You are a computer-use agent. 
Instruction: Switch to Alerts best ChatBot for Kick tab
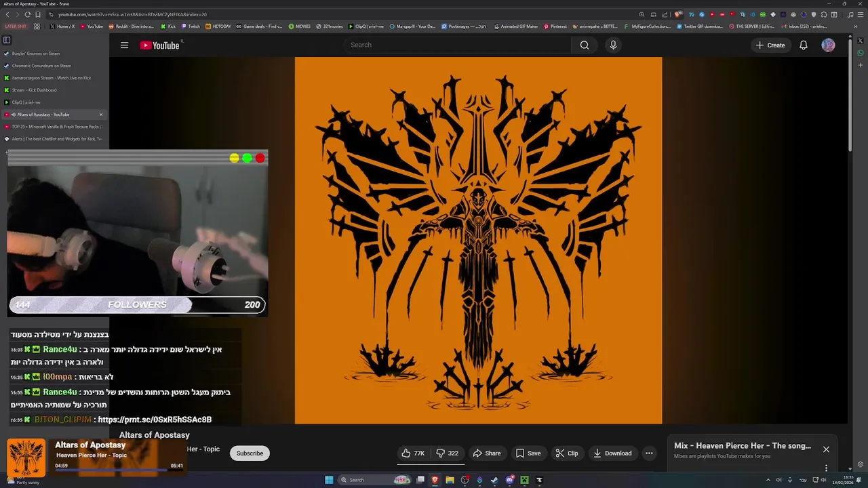tap(54, 139)
